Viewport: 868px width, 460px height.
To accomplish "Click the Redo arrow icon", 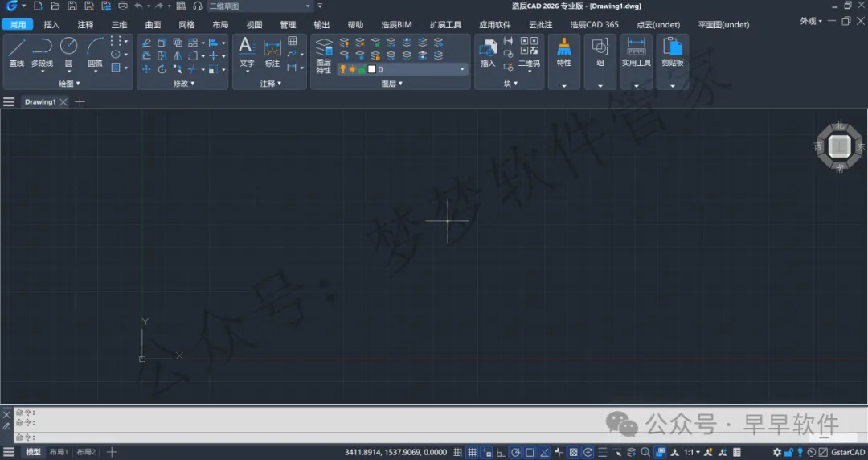I will pyautogui.click(x=159, y=6).
